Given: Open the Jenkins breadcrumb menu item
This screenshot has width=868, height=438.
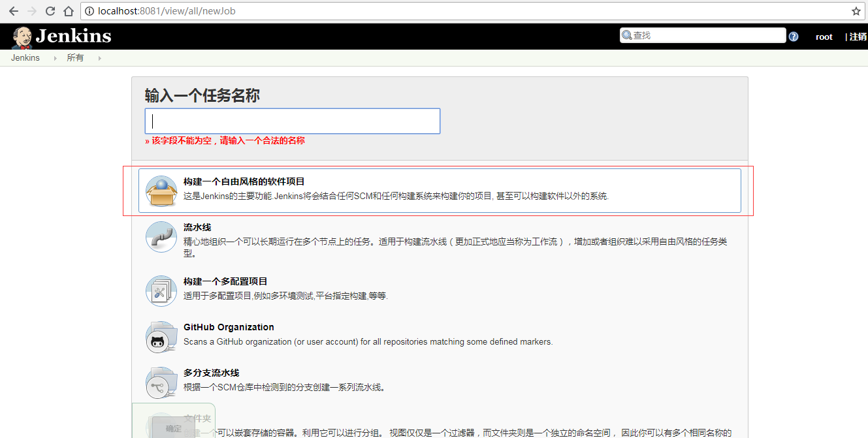Looking at the screenshot, I should point(25,57).
